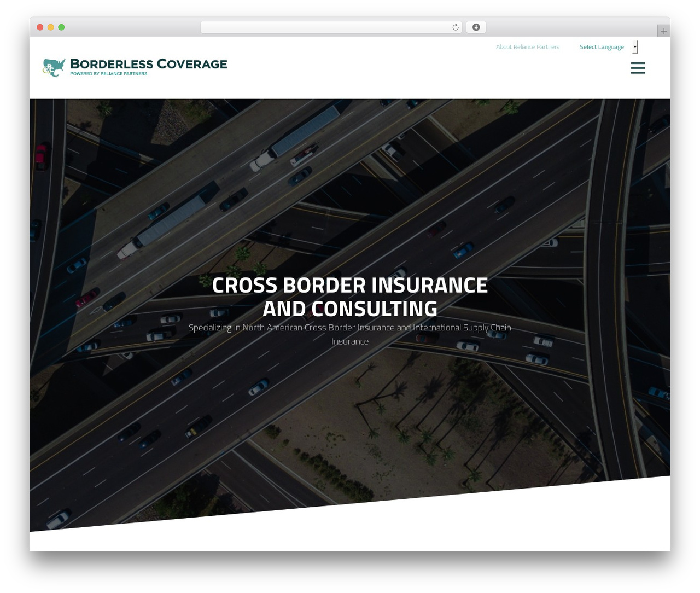
Task: Maximize the window with green button
Action: pos(61,27)
